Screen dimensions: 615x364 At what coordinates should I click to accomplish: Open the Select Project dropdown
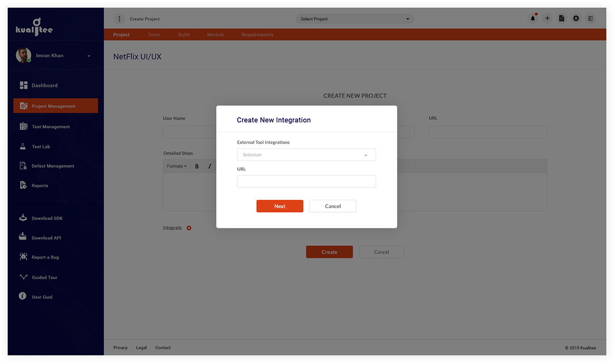point(355,19)
